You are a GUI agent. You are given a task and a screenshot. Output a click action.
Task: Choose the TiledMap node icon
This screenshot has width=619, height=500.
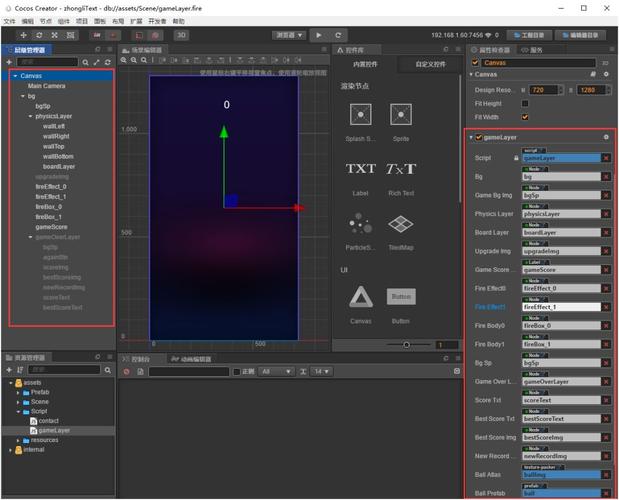[x=400, y=224]
